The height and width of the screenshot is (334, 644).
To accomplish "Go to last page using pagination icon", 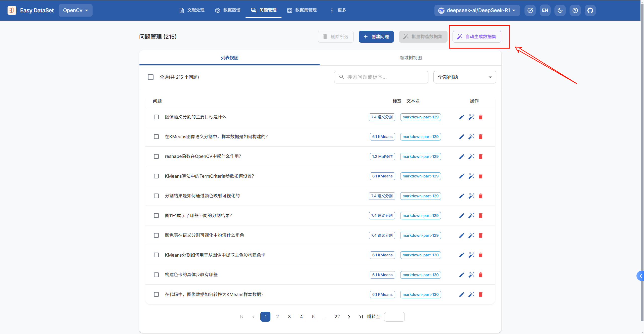I will point(361,317).
